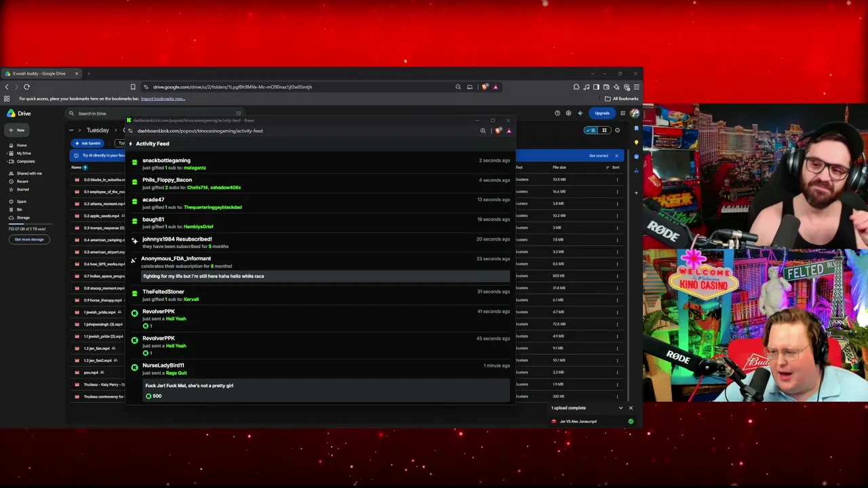Open the Sort options in Drive
The width and height of the screenshot is (868, 488).
pyautogui.click(x=612, y=167)
